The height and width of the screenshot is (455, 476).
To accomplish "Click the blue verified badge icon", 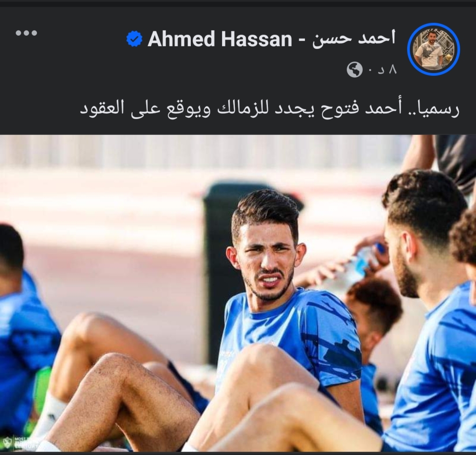I will click(x=134, y=38).
